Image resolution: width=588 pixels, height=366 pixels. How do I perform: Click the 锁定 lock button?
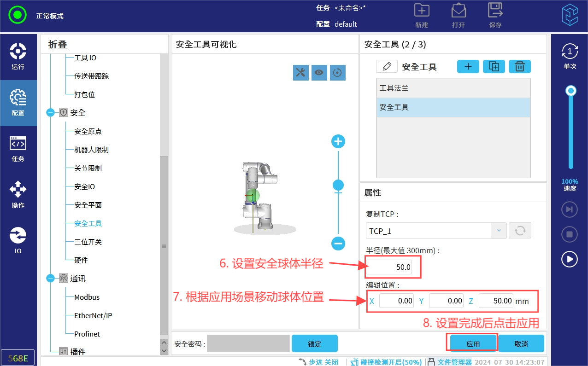[314, 344]
